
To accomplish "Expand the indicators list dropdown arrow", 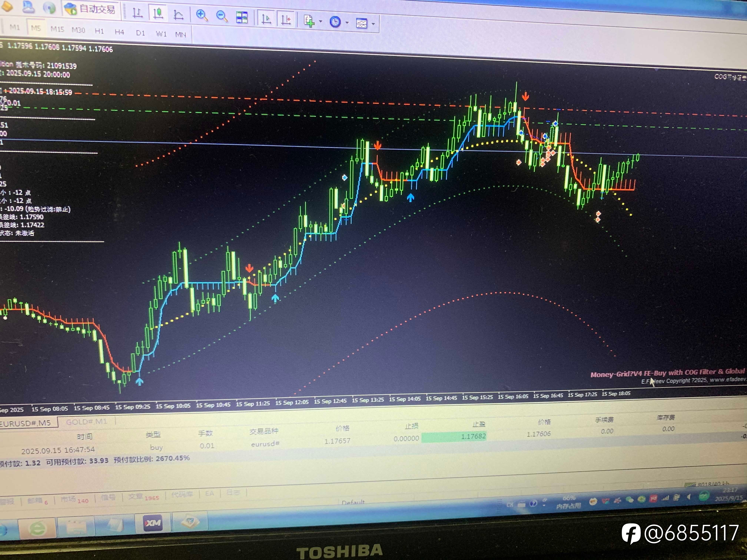I will [321, 22].
